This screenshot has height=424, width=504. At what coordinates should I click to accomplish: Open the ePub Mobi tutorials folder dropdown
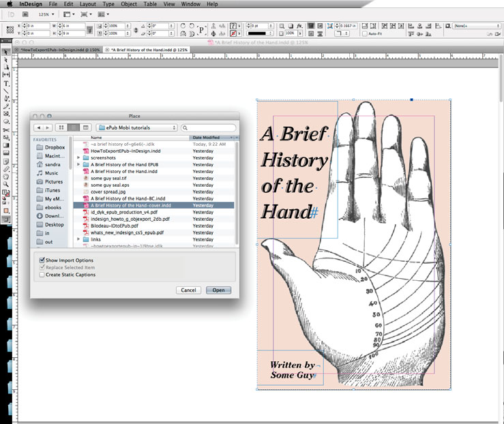[x=137, y=127]
